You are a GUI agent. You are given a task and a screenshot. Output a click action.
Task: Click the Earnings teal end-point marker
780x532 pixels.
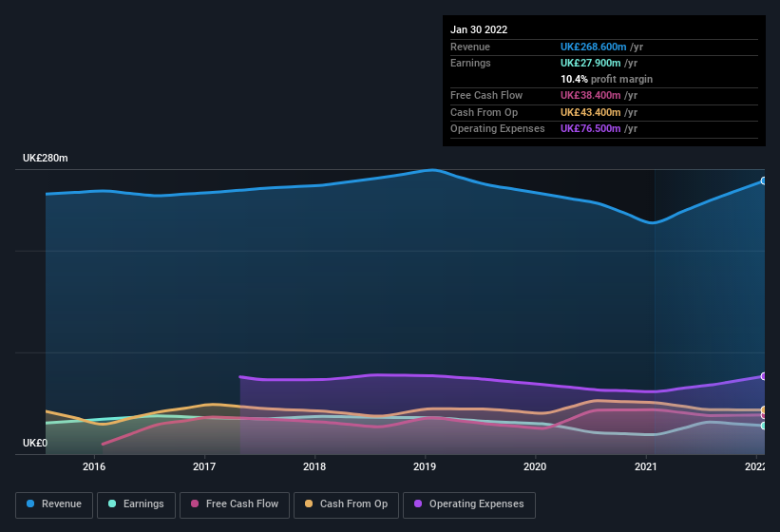point(763,427)
